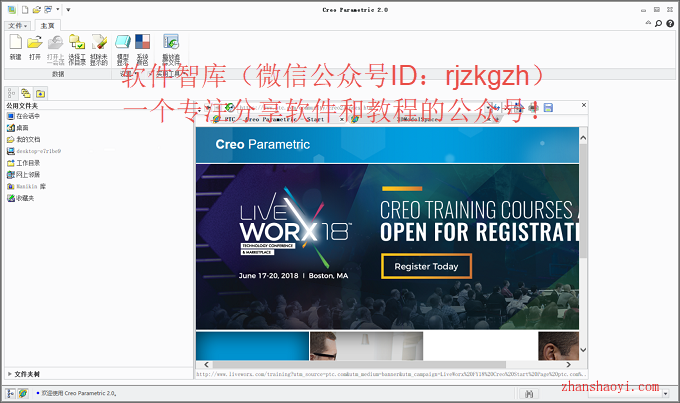680x403 pixels.
Task: Select 网上邻居 (Network Neighborhood) entry
Action: click(x=23, y=174)
